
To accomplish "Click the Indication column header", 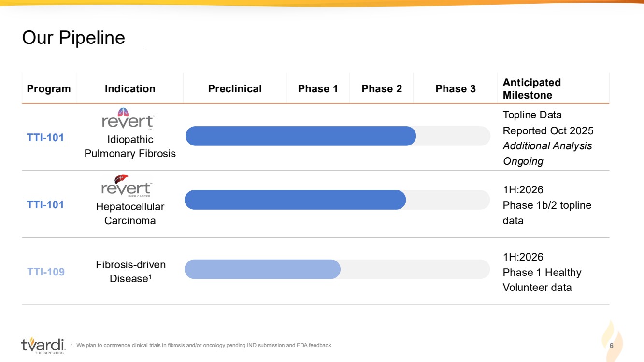I will (130, 89).
